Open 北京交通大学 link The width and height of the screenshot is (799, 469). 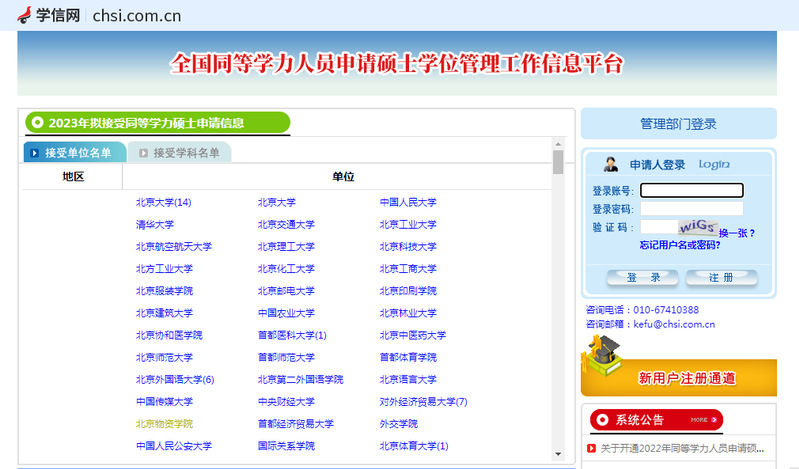point(286,224)
